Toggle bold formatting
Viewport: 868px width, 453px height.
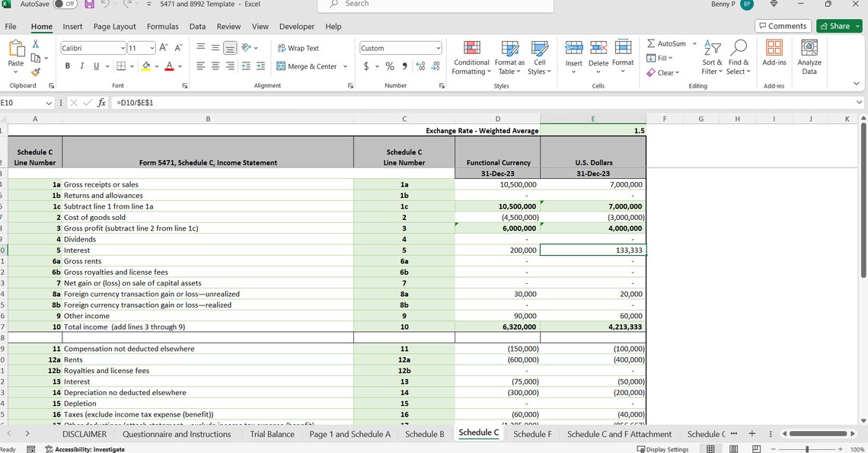click(x=66, y=66)
